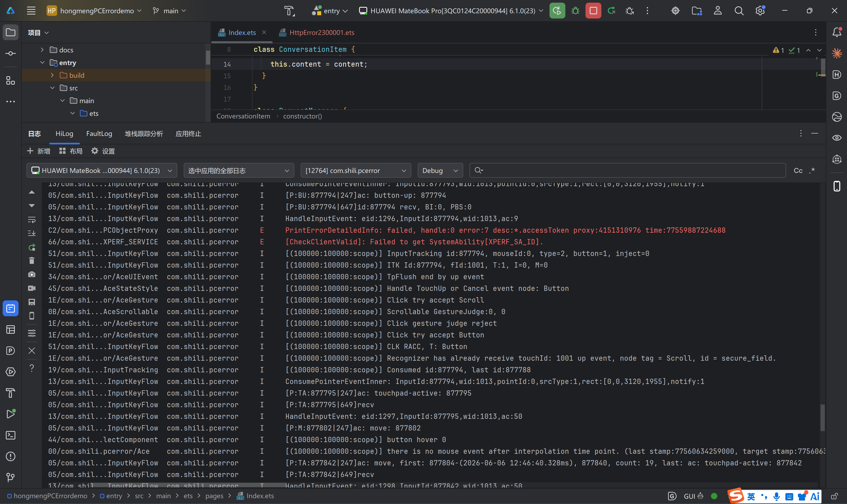Click the constructor() breadcrumb
The image size is (847, 504).
coord(303,116)
